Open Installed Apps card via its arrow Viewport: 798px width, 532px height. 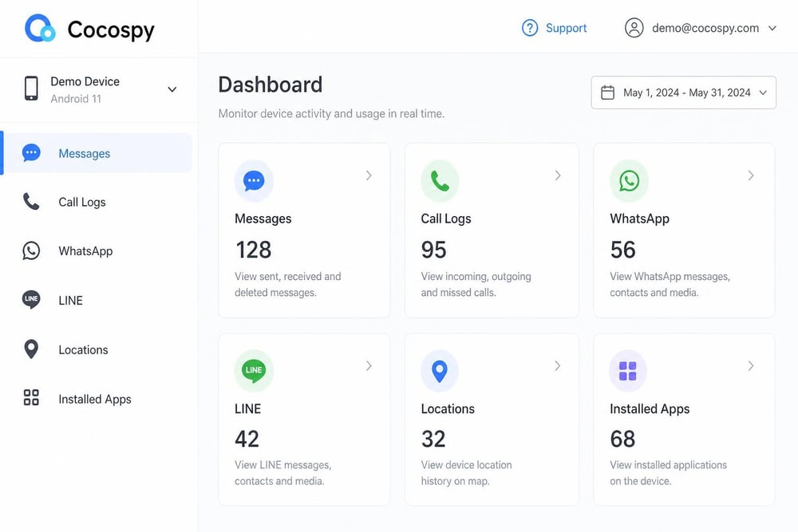pyautogui.click(x=751, y=365)
